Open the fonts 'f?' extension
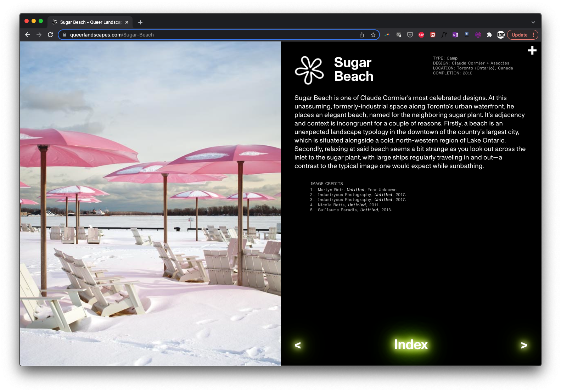561x392 pixels. click(x=444, y=35)
